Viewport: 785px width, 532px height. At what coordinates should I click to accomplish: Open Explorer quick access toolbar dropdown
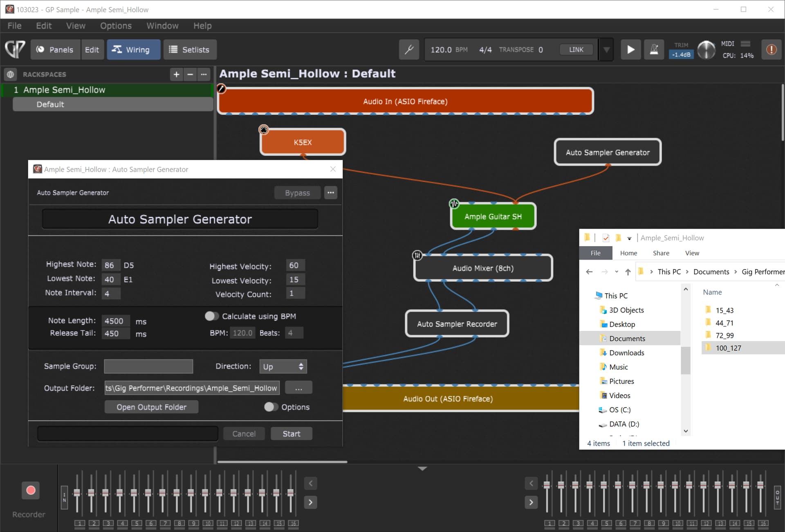tap(629, 238)
